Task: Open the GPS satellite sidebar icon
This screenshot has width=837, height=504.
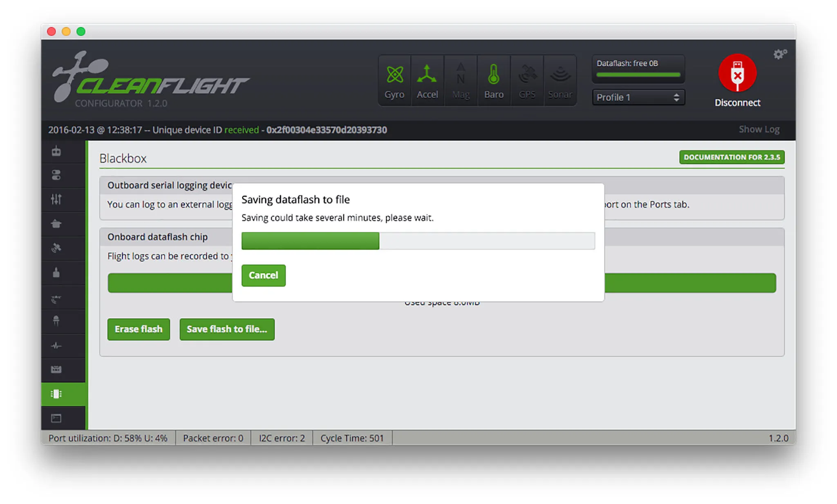Action: click(56, 248)
